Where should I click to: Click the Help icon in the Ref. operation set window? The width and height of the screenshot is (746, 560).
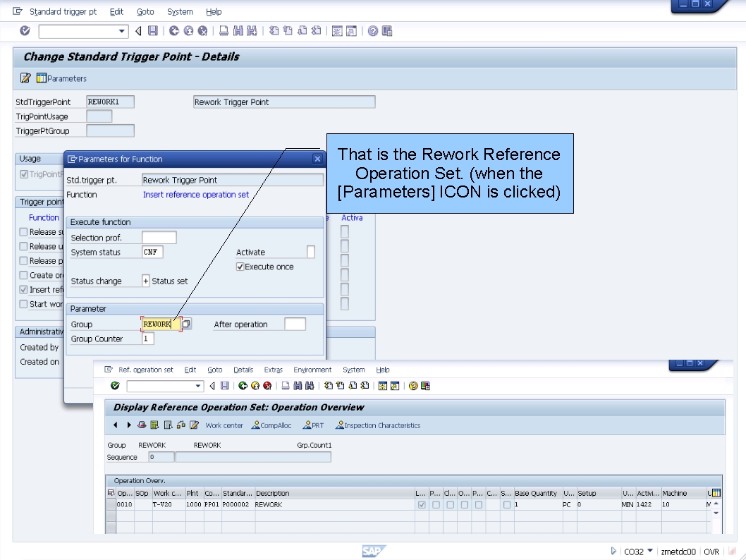(413, 386)
